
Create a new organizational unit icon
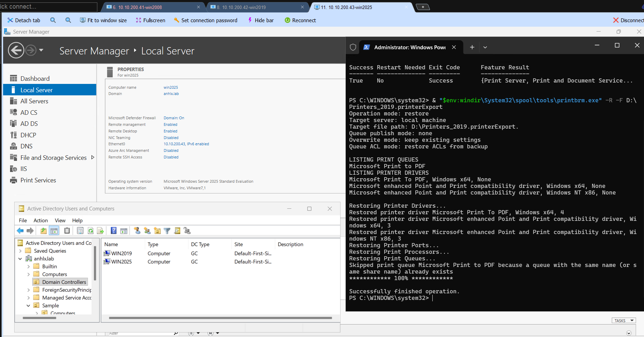[x=157, y=231]
